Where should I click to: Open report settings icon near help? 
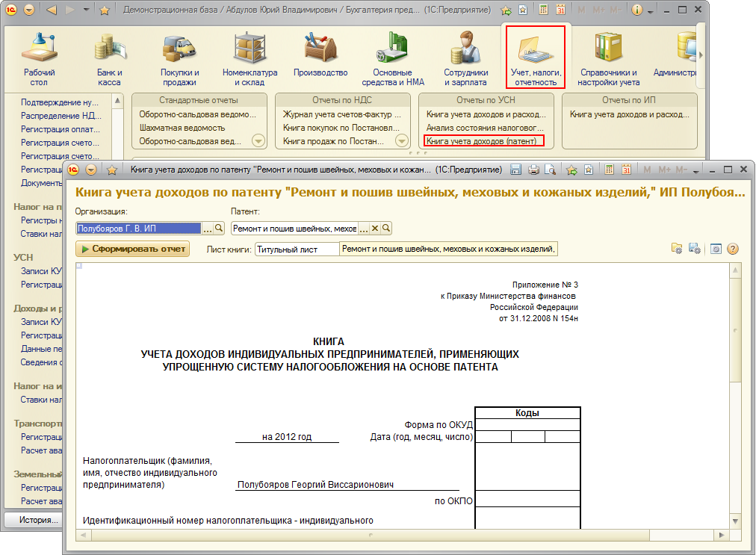[x=716, y=249]
